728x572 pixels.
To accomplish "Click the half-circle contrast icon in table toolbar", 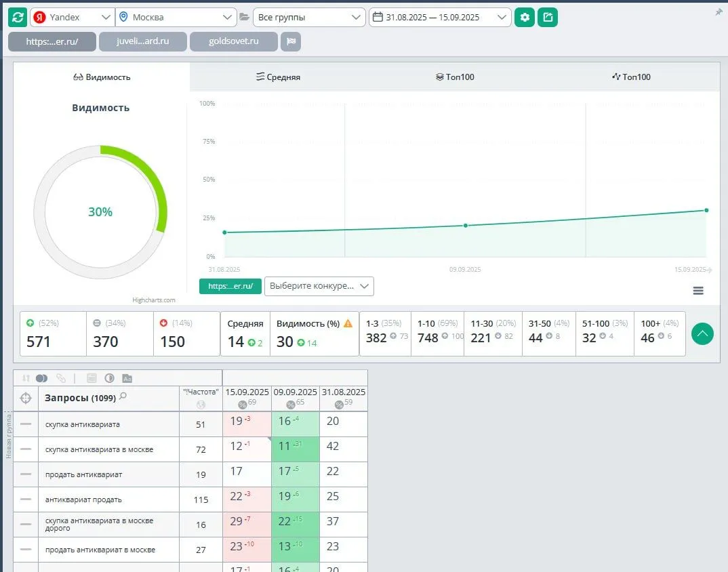I will click(x=110, y=378).
